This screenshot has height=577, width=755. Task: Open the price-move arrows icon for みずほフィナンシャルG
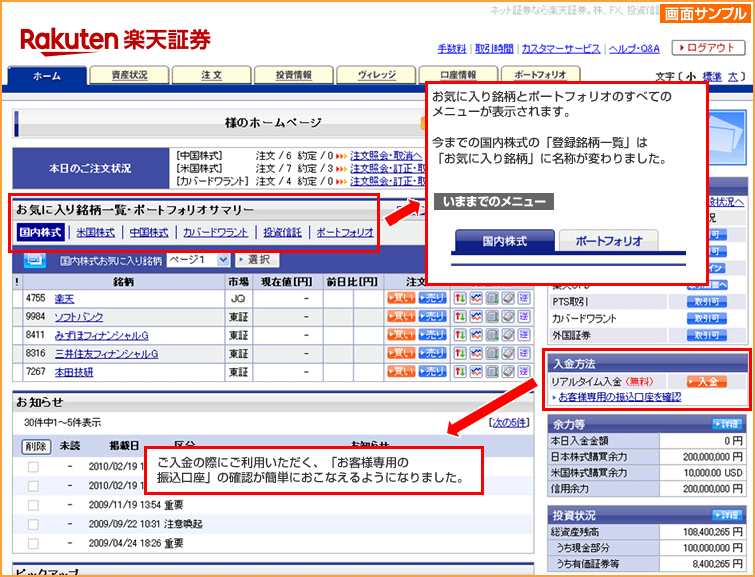click(x=460, y=335)
